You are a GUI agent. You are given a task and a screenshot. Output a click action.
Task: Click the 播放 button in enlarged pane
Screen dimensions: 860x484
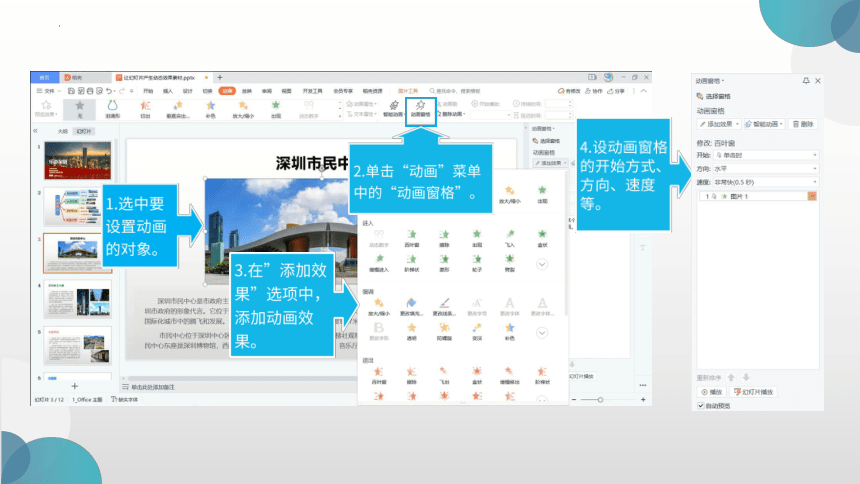point(711,392)
